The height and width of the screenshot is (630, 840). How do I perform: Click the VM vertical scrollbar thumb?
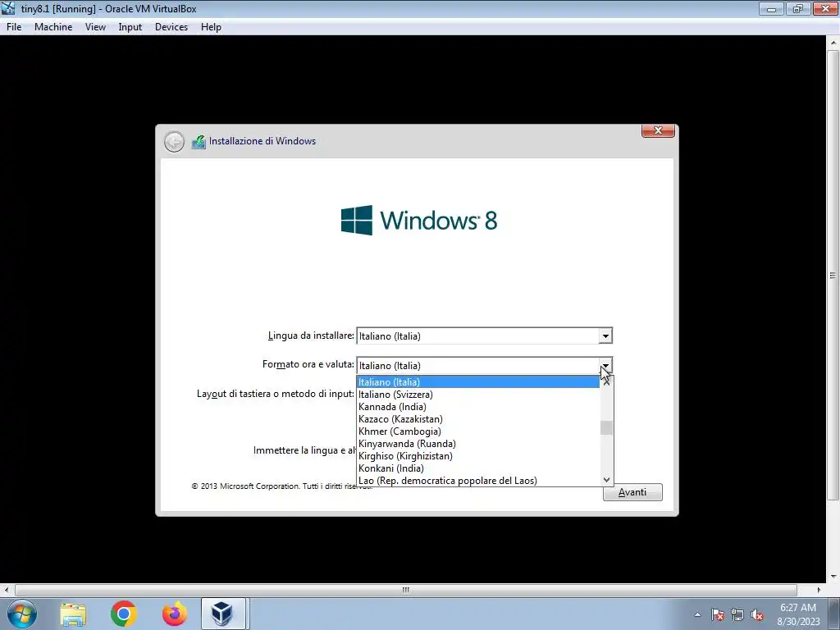pos(833,276)
